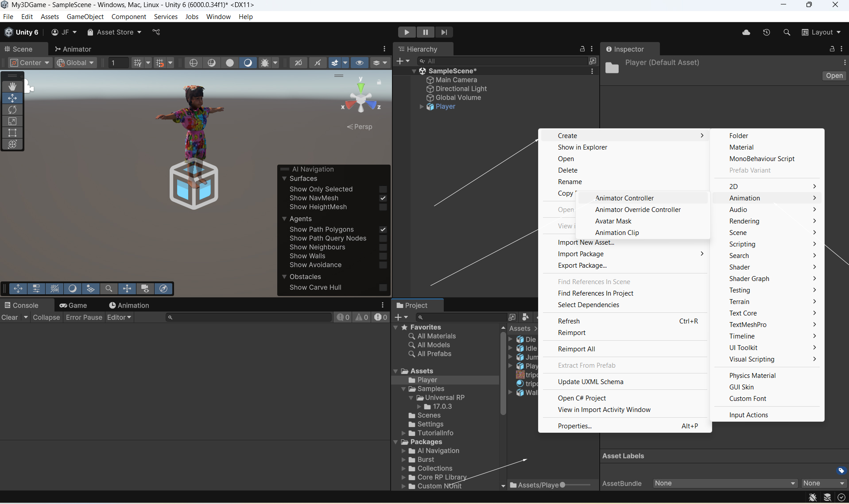Expand the Player object in Hierarchy
Screen dimensions: 849x504
[x=422, y=107]
